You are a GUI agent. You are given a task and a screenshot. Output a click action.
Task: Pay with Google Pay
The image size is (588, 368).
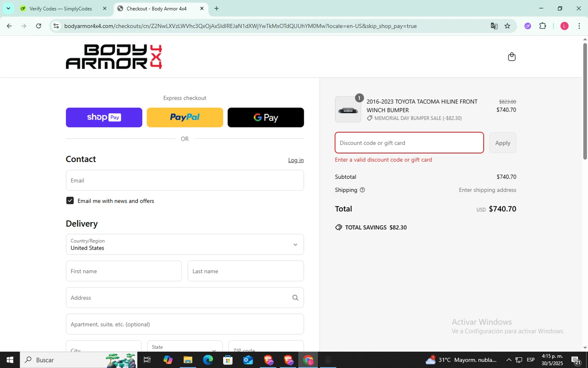[266, 117]
